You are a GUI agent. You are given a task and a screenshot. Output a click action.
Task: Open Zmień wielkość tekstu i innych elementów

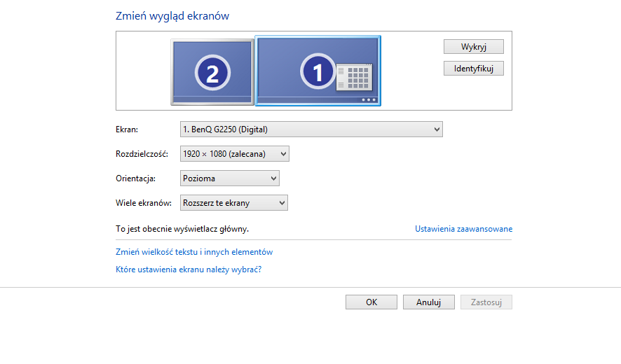194,252
